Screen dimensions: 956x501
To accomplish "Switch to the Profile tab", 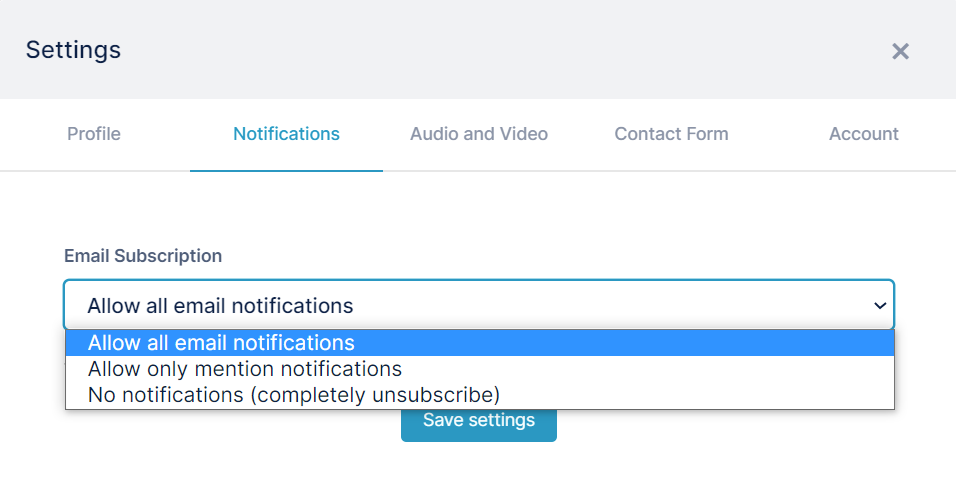I will pos(94,134).
